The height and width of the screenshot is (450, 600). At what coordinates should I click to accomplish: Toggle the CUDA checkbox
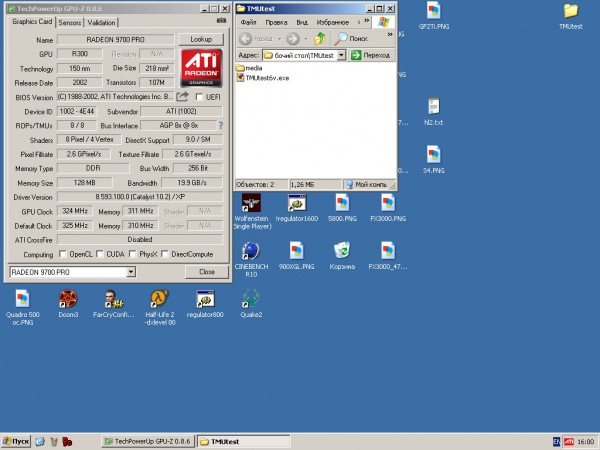coord(99,254)
